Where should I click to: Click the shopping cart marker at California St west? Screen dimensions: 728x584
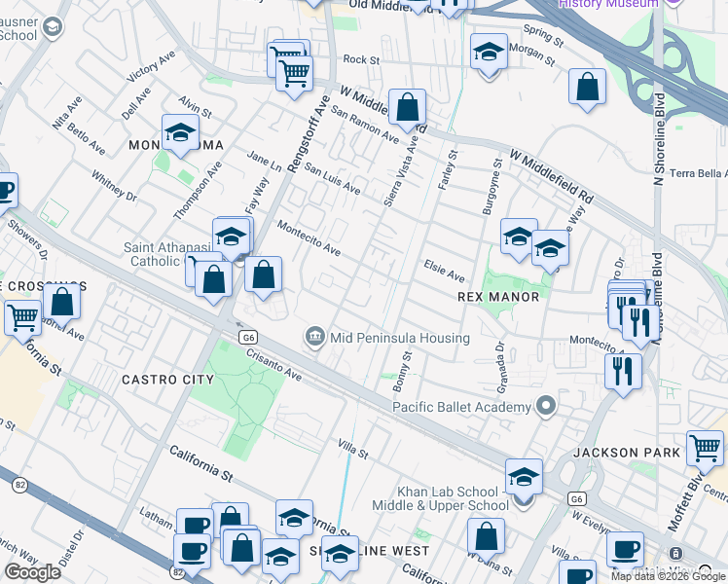[x=22, y=319]
